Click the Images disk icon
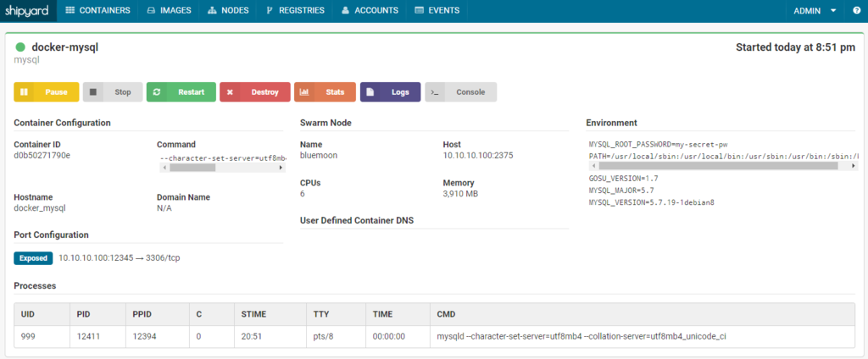The image size is (868, 359). [151, 10]
